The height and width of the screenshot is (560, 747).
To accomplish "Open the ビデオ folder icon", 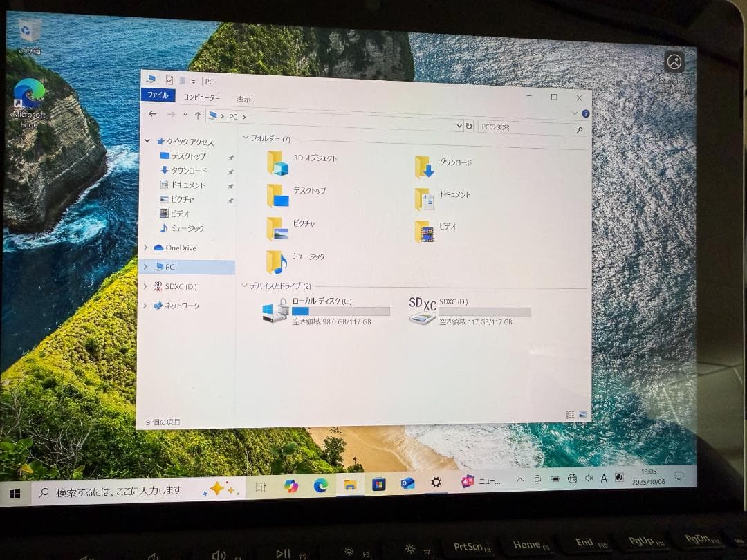I will (x=424, y=231).
